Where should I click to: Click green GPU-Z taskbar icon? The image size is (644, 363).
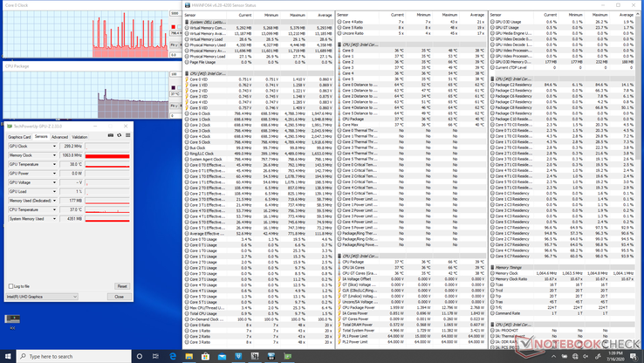(x=287, y=356)
